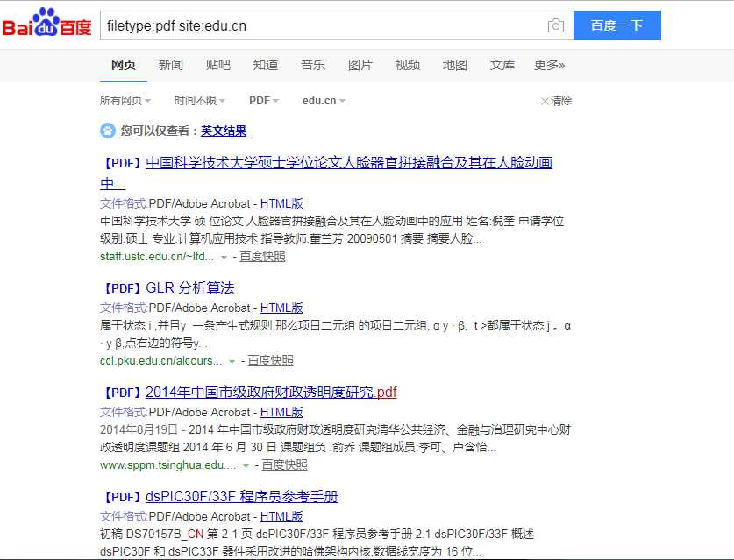This screenshot has height=560, width=734.
Task: Open HTML版 for the GLR 分析算法 result
Action: point(281,308)
